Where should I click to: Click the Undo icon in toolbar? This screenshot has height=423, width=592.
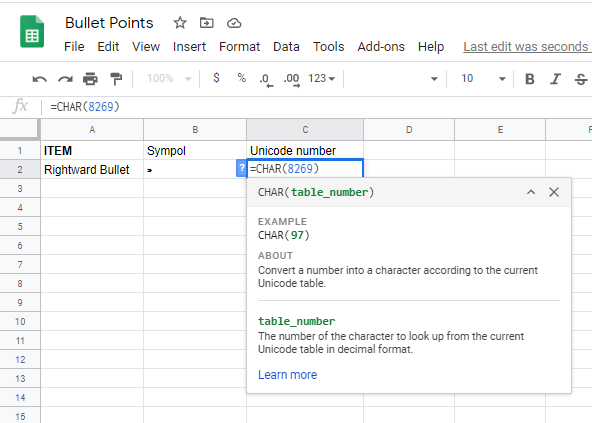pos(40,79)
